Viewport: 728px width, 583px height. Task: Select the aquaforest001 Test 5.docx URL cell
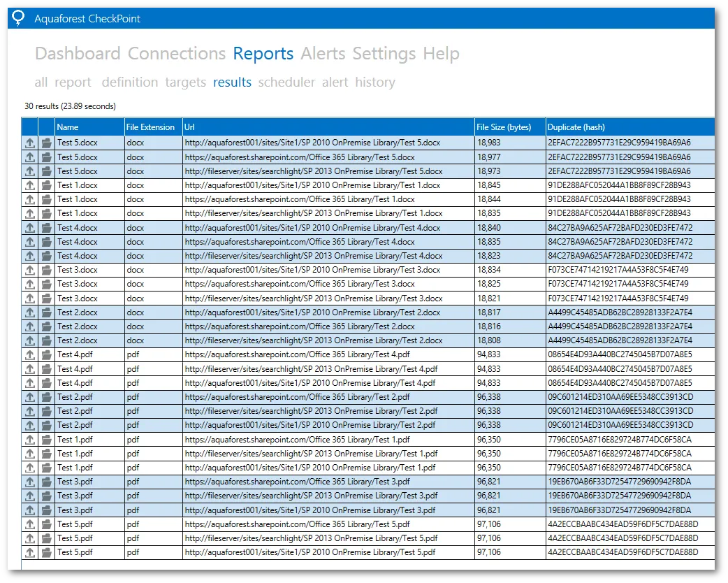coord(328,143)
